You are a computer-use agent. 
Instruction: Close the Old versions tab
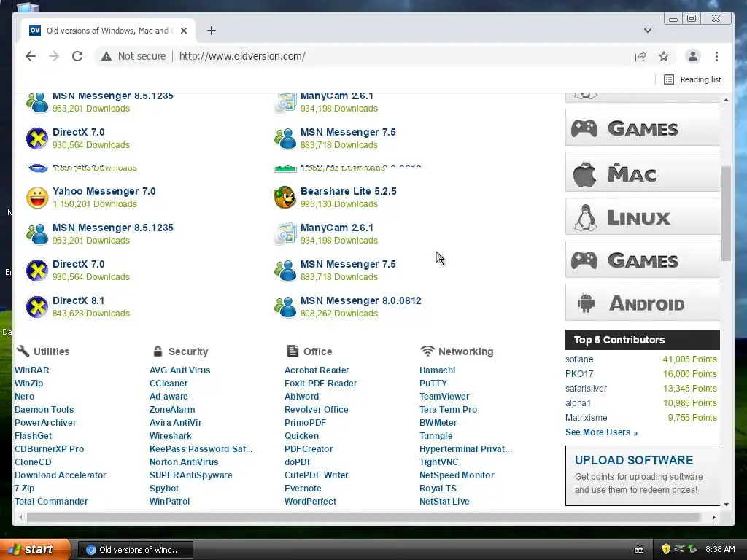coord(184,31)
